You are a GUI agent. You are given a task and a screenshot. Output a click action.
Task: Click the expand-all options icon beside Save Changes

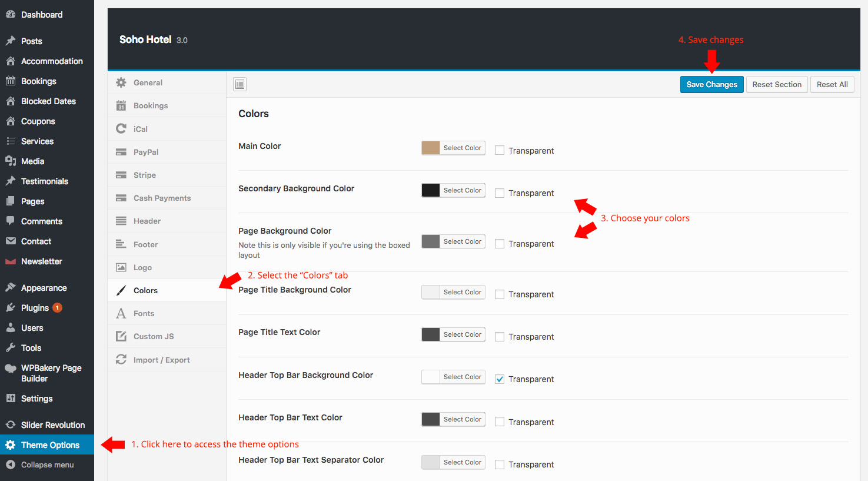coord(240,84)
